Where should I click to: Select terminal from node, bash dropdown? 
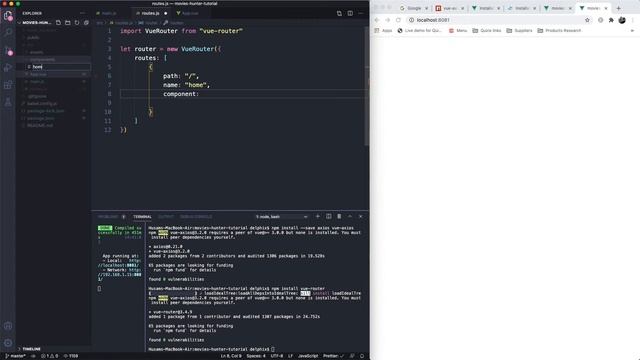282,217
